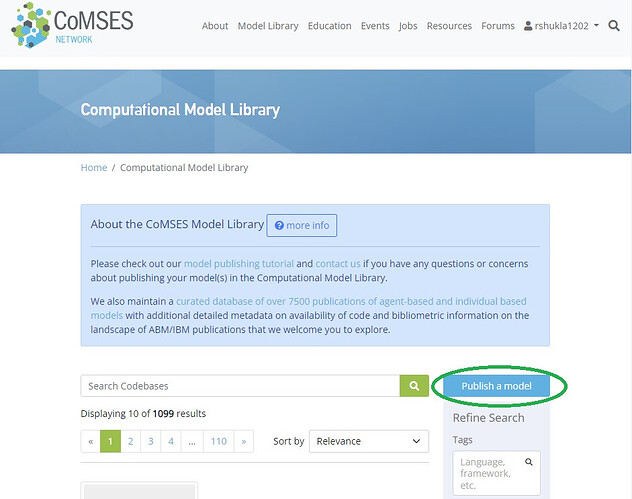Click the Home breadcrumb link
The height and width of the screenshot is (499, 632).
tap(94, 168)
